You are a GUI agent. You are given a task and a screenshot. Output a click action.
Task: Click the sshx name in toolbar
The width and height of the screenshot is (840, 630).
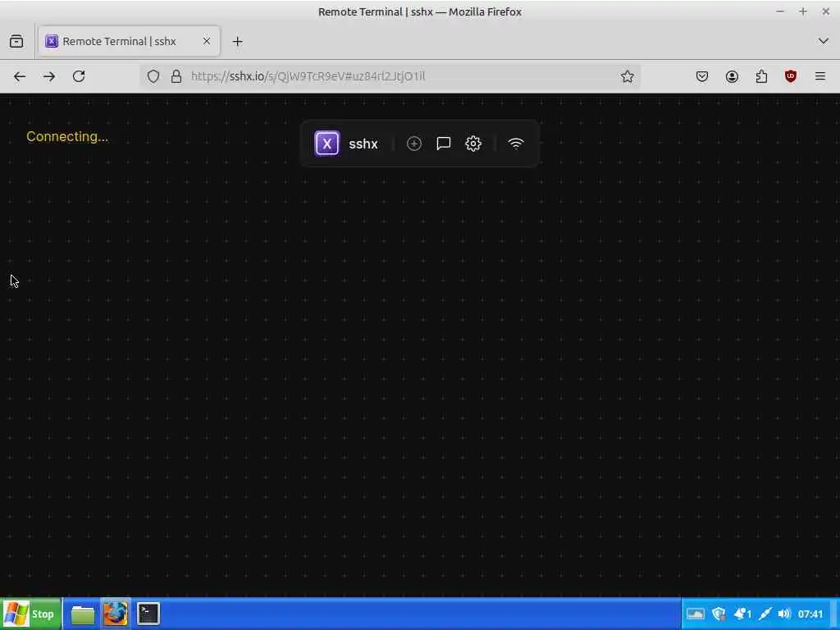pyautogui.click(x=363, y=144)
